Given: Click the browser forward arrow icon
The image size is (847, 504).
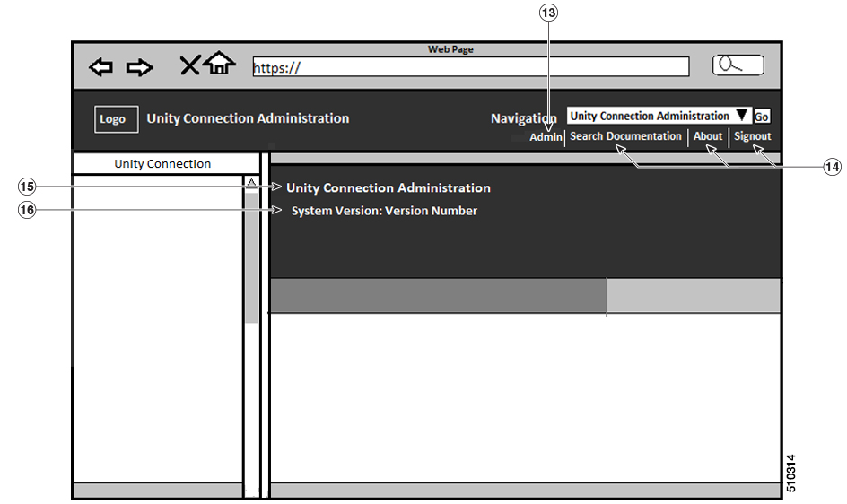Looking at the screenshot, I should coord(139,67).
